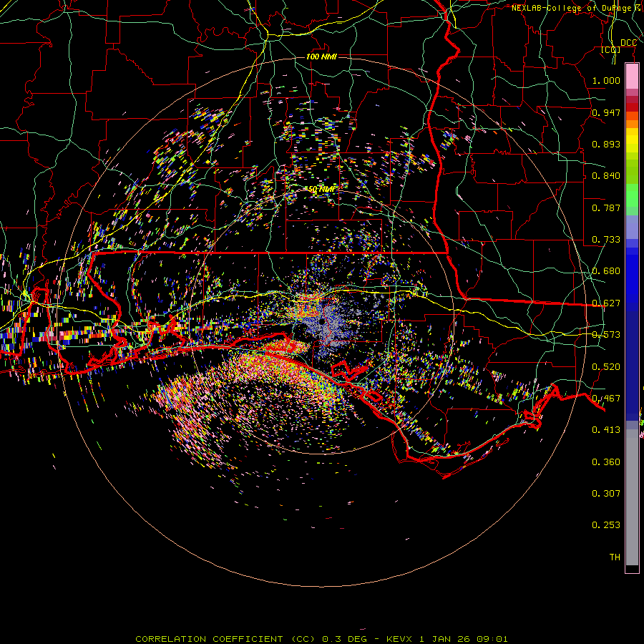Click the 50 NMI range ring label
This screenshot has height=644, width=644.
pos(321,190)
